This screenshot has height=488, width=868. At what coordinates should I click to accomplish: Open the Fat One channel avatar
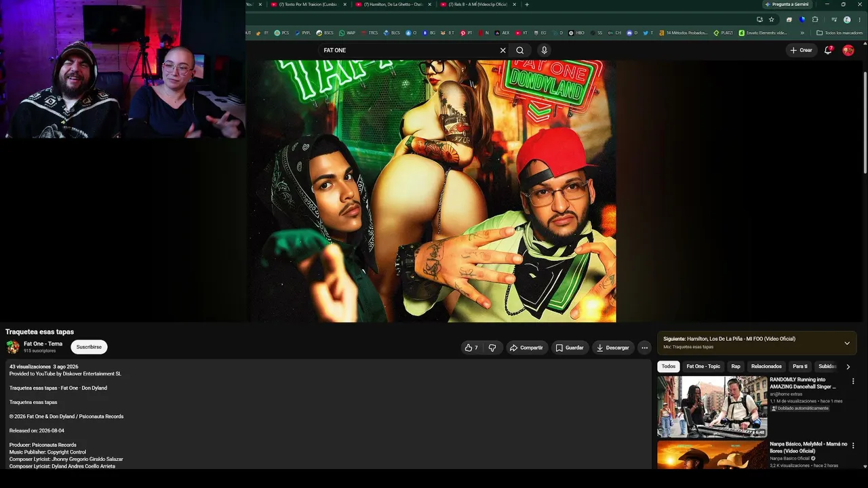(13, 347)
